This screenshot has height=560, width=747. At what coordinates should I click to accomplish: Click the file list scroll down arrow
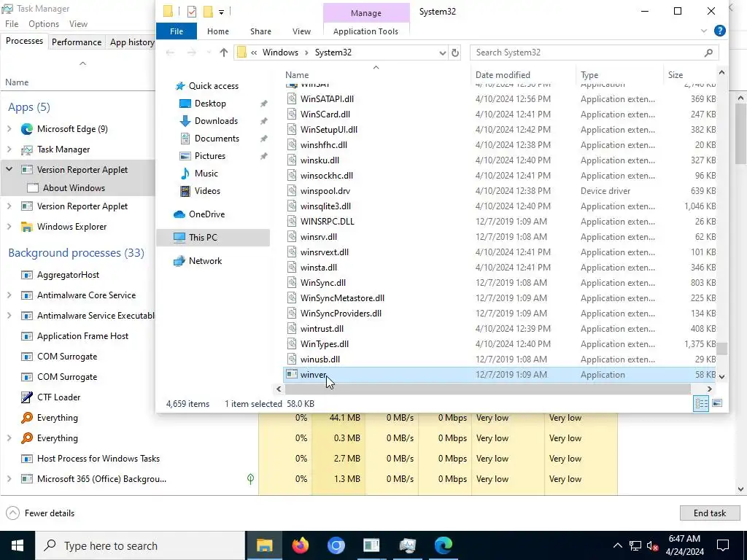click(721, 376)
